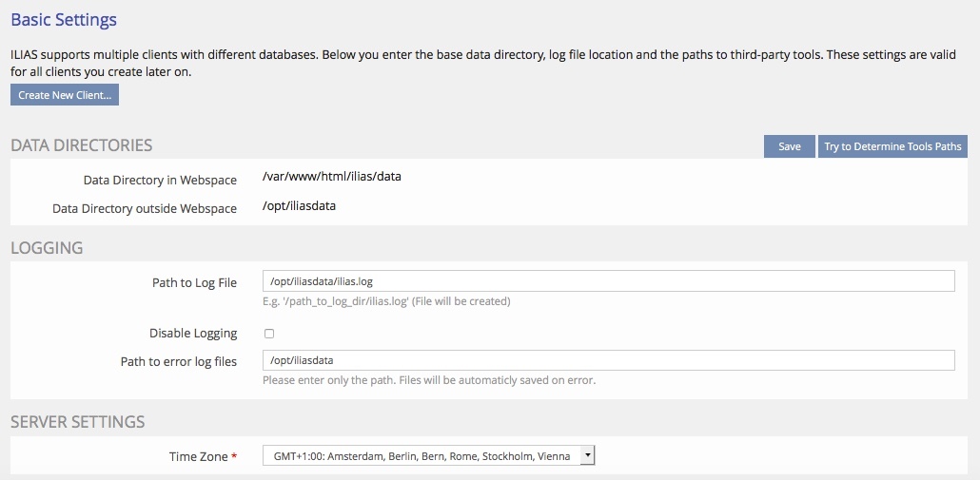Image resolution: width=980 pixels, height=480 pixels.
Task: Focus the Path to Log File field
Action: click(608, 281)
